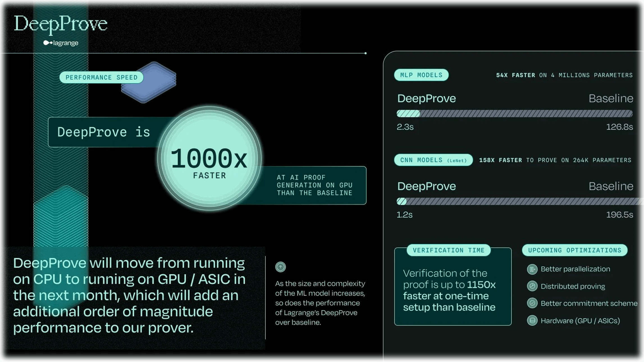Image resolution: width=644 pixels, height=362 pixels.
Task: Click DeepProve label in CNN section
Action: tap(426, 186)
